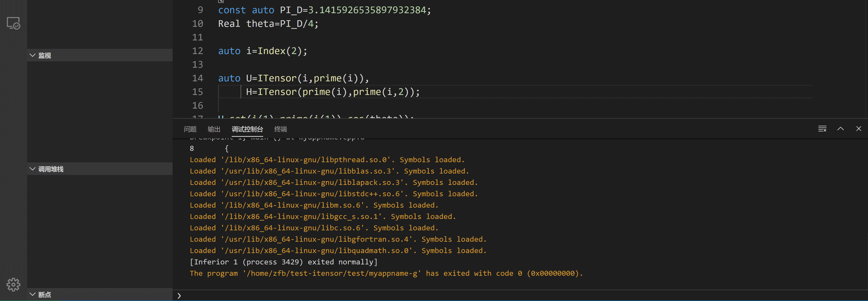
Task: Collapse the 监视 watch section
Action: click(45, 55)
